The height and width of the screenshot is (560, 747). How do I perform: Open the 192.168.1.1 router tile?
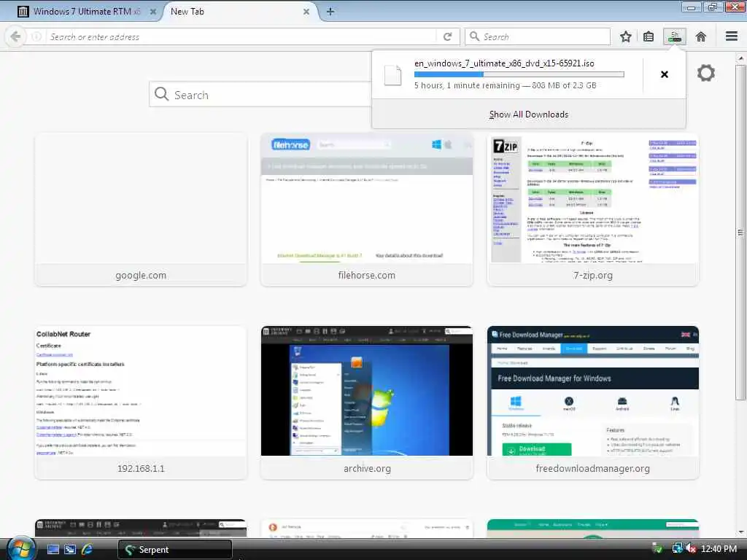[141, 402]
